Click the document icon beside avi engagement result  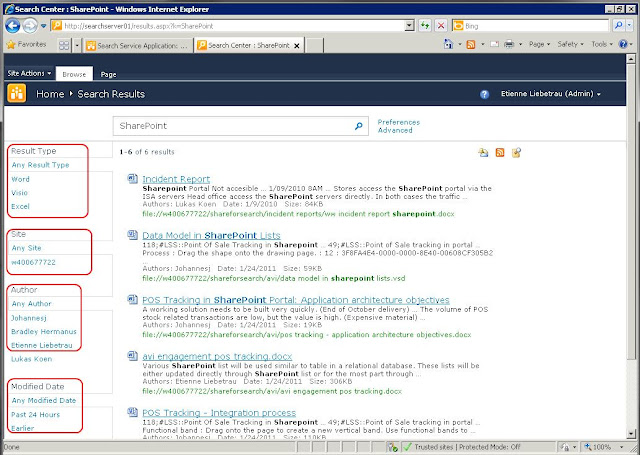point(132,356)
